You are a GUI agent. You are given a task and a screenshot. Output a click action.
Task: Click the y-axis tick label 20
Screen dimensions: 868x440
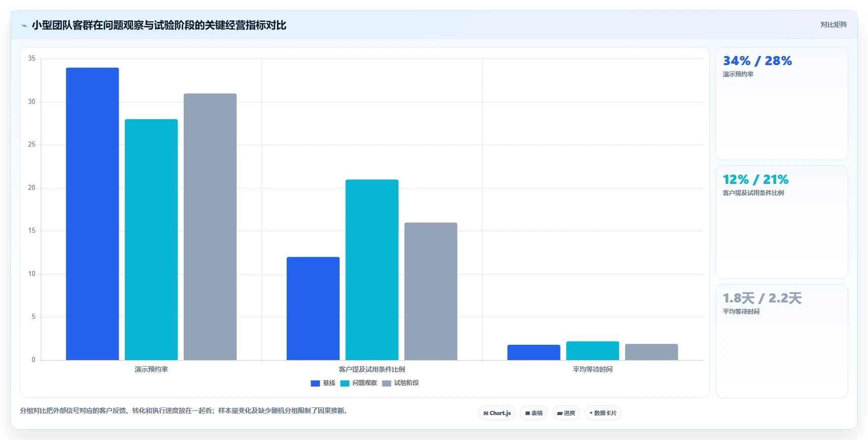(32, 188)
